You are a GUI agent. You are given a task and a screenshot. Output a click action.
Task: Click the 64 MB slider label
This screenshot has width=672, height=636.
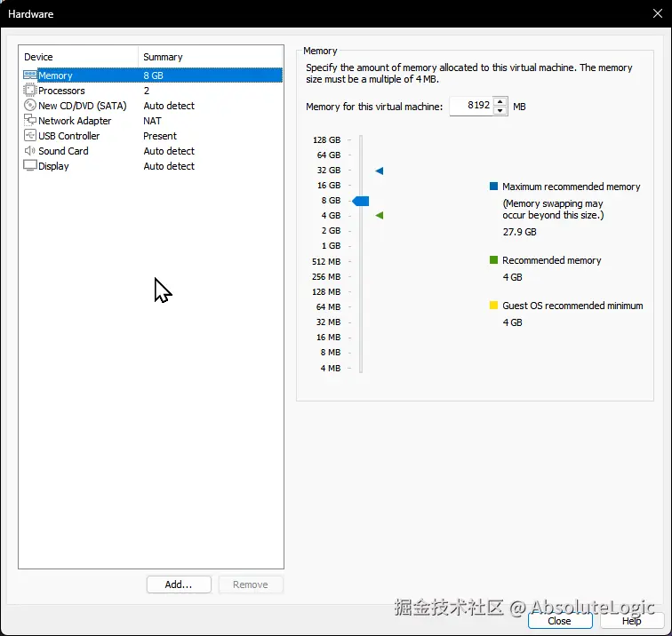[328, 306]
